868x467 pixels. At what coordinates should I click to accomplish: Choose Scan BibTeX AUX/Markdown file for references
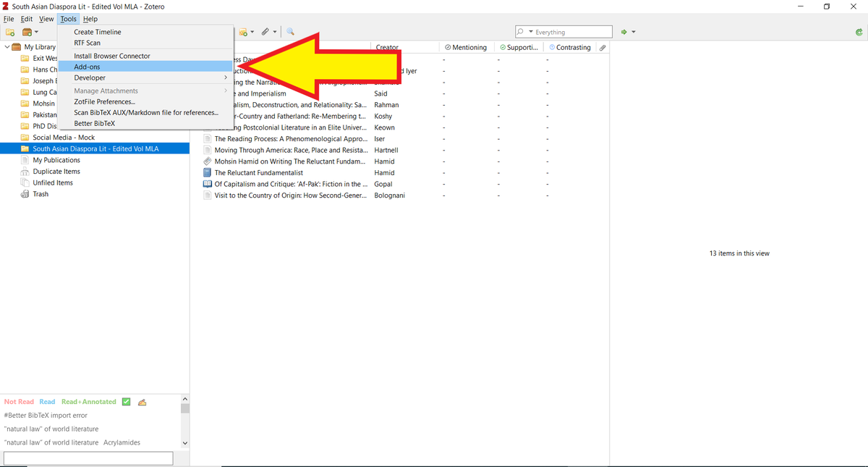tap(147, 113)
